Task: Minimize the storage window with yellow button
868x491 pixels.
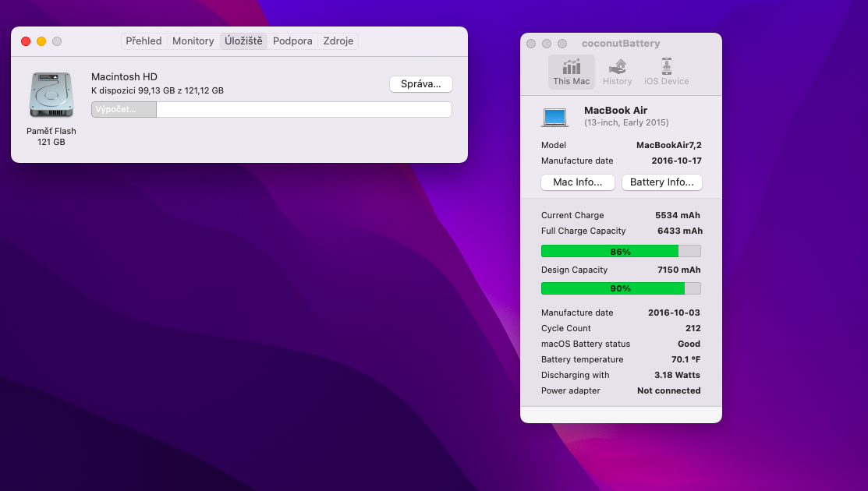Action: click(x=41, y=41)
